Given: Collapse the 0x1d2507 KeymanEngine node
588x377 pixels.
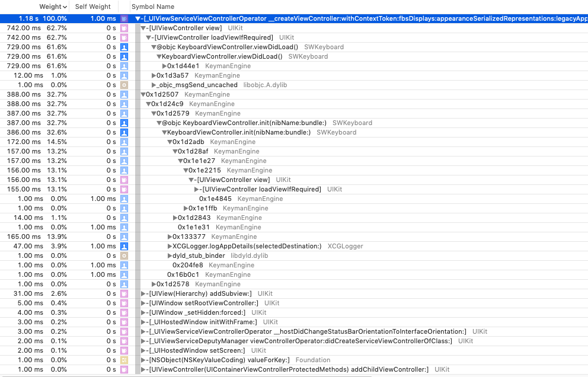Looking at the screenshot, I should 143,94.
